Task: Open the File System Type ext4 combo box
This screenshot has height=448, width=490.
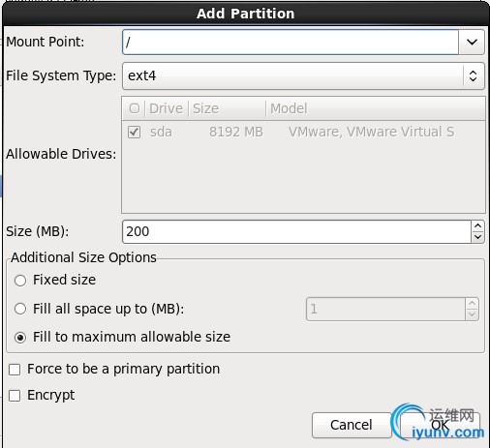Action: 303,76
